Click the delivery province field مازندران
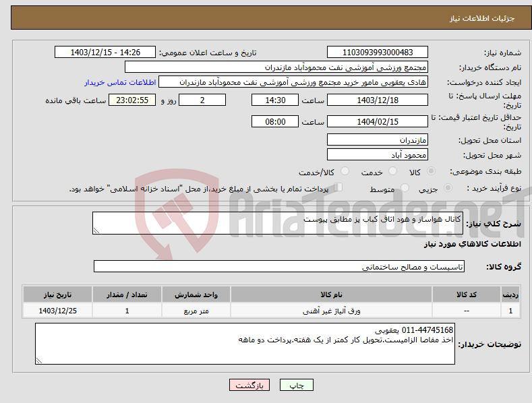Image resolution: width=532 pixels, height=403 pixels. [x=378, y=139]
